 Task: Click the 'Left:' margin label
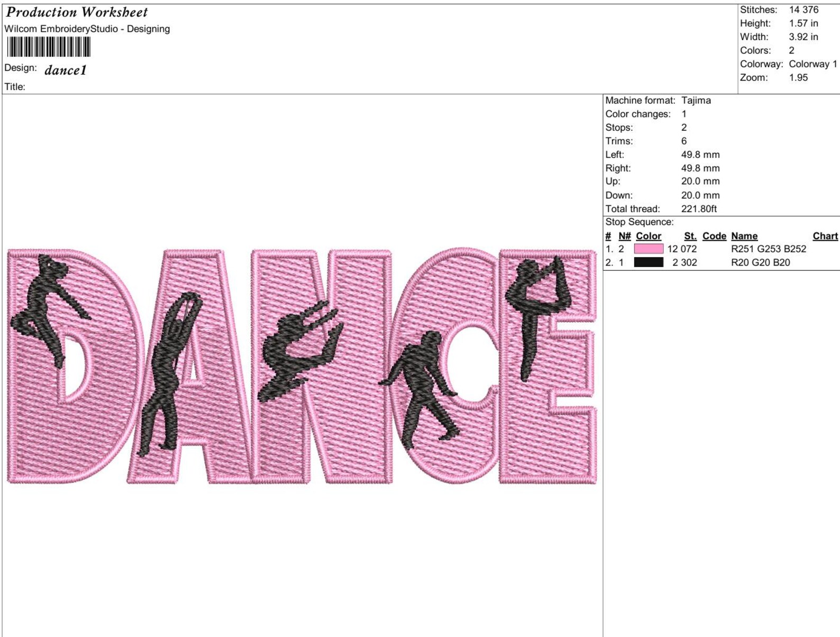pos(615,155)
